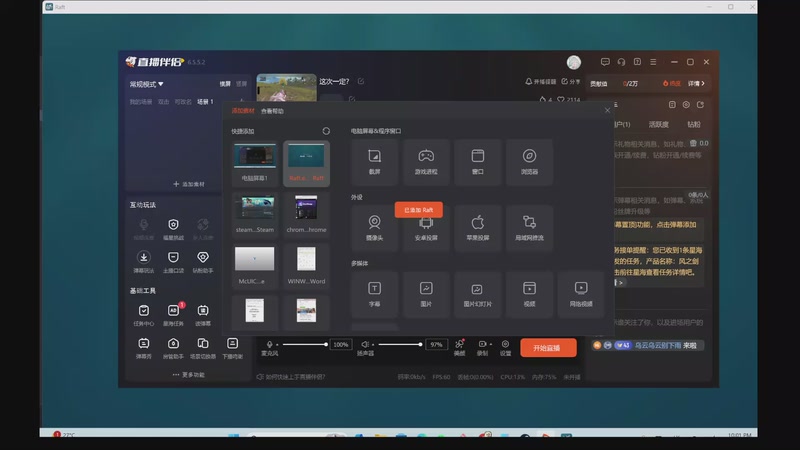
Task: Click the user avatar in title bar
Action: [573, 62]
